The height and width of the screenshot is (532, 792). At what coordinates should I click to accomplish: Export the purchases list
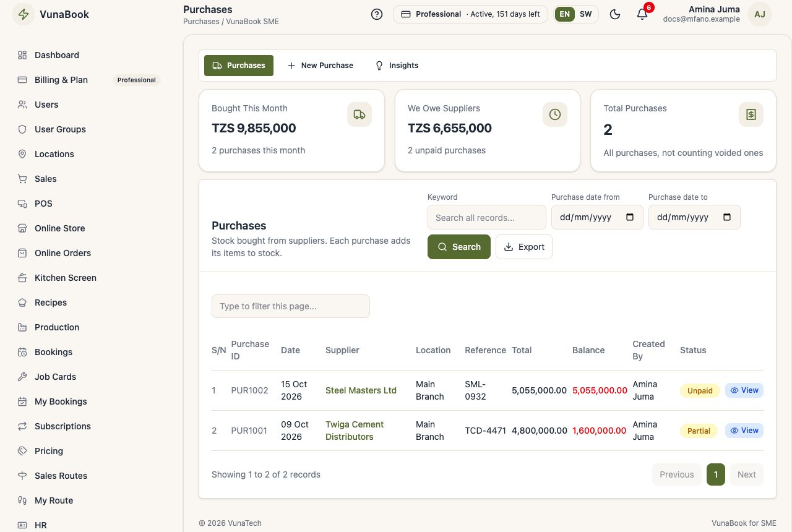524,247
